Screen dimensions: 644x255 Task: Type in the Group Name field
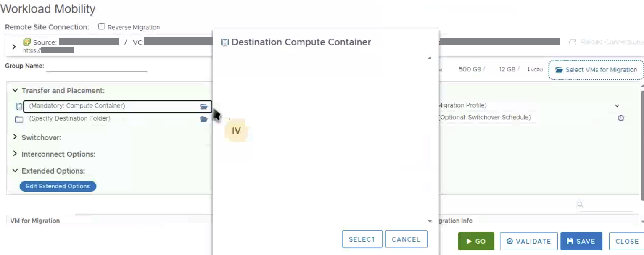(x=96, y=66)
